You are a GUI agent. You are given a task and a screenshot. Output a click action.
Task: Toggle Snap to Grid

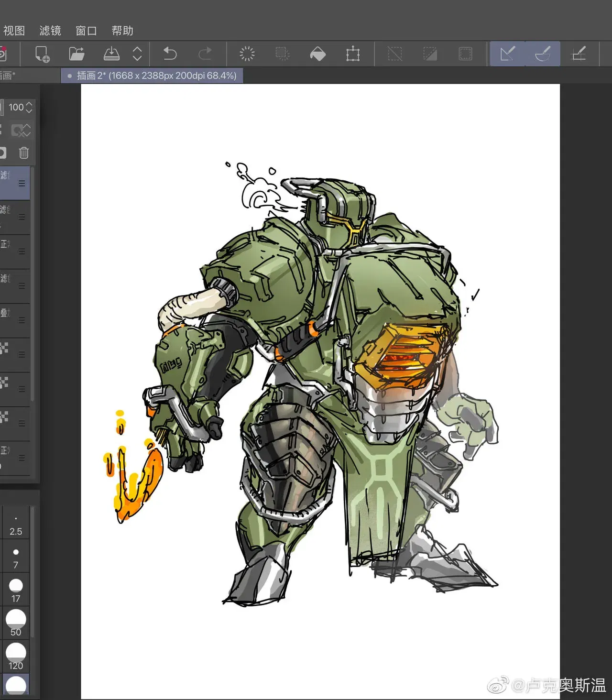pyautogui.click(x=579, y=54)
